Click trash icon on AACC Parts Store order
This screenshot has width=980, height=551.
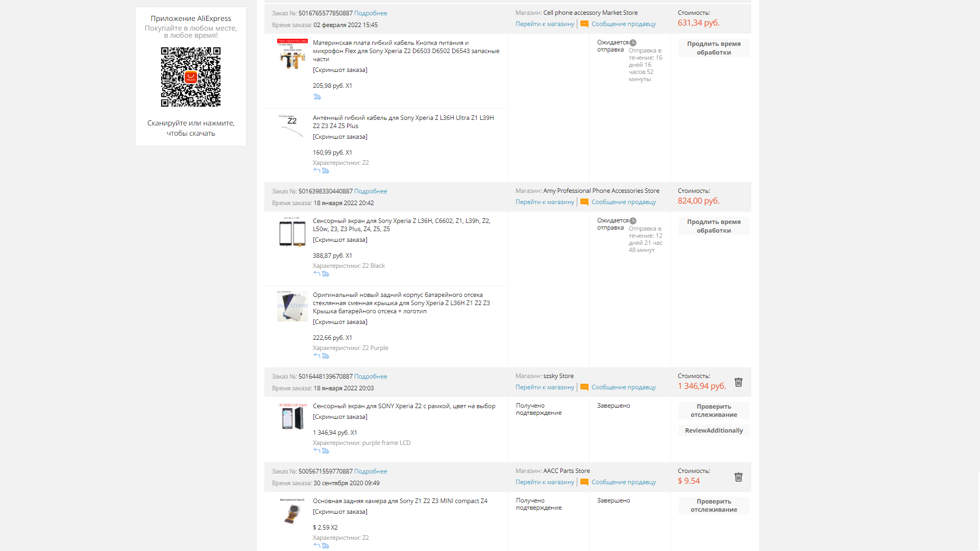click(738, 477)
